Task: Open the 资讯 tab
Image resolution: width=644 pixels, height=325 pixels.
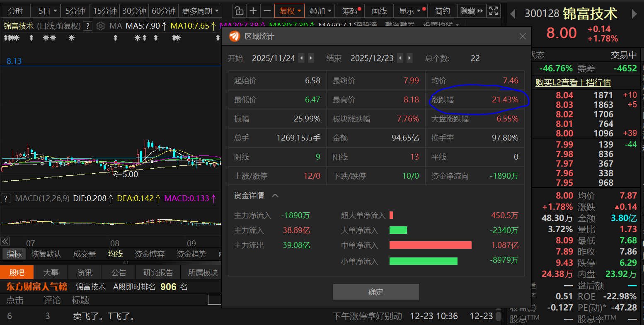Action: (x=85, y=272)
